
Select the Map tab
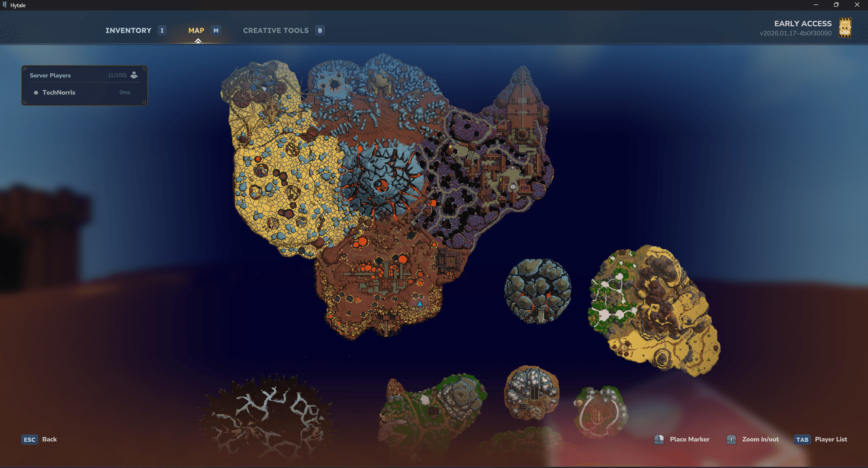tap(196, 30)
